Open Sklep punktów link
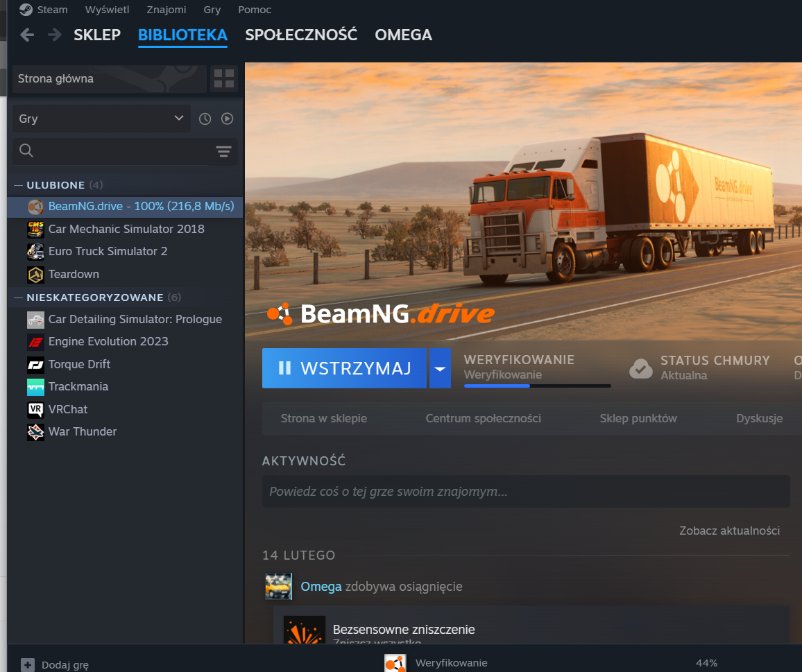 coord(638,418)
